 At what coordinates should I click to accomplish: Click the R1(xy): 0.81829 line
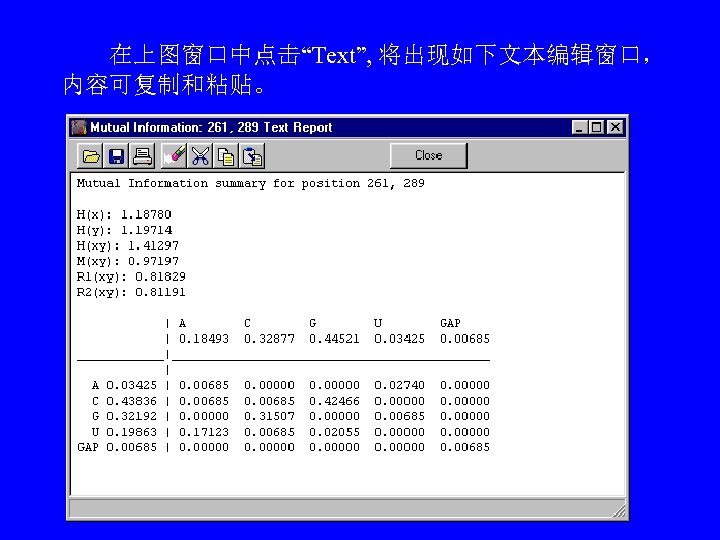pos(131,277)
